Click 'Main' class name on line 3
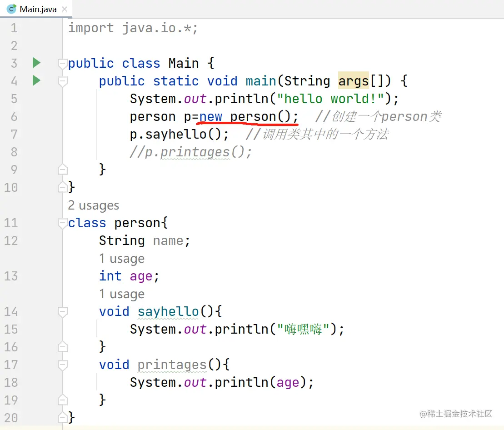This screenshot has height=430, width=504. (184, 63)
